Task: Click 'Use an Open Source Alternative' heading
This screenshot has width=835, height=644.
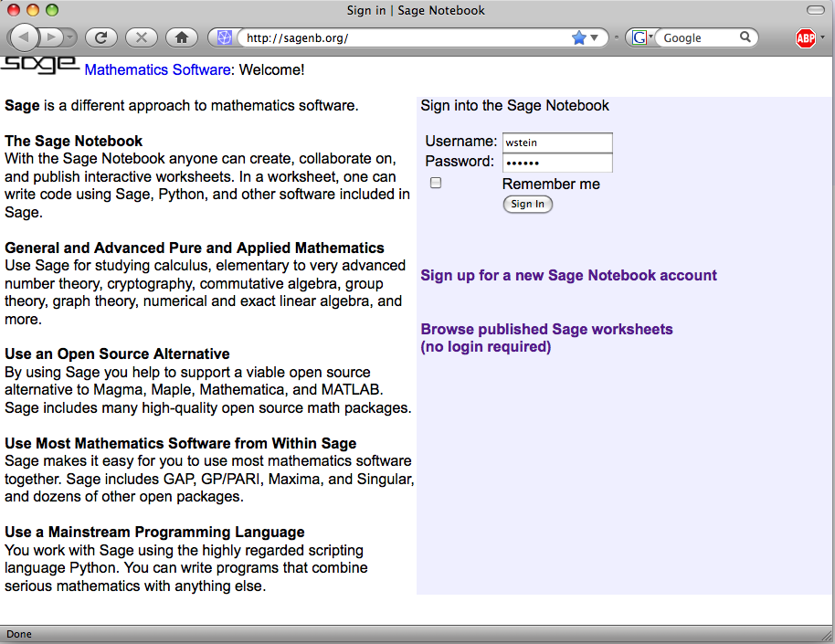Action: 117,354
